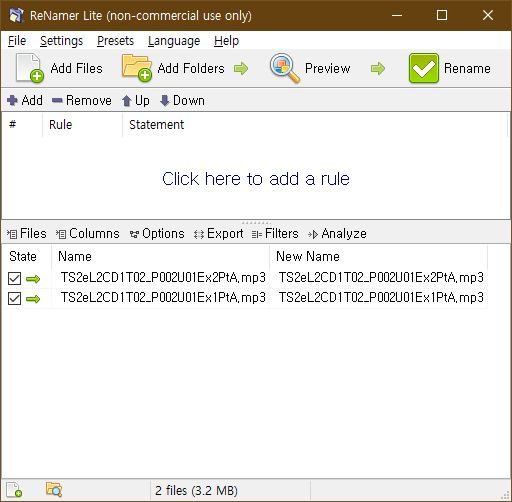
Task: Click the Rename text label
Action: 467,68
